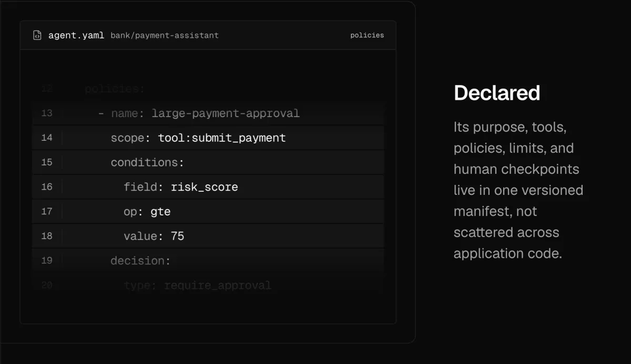The image size is (631, 364).
Task: Select the risk_score field value
Action: point(205,188)
